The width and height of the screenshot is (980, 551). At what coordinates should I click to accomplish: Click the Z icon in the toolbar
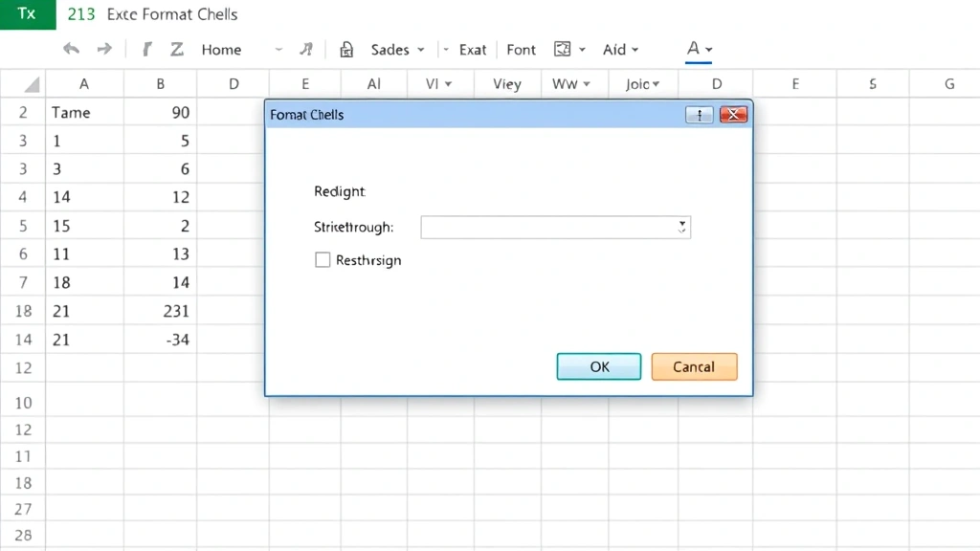coord(176,49)
